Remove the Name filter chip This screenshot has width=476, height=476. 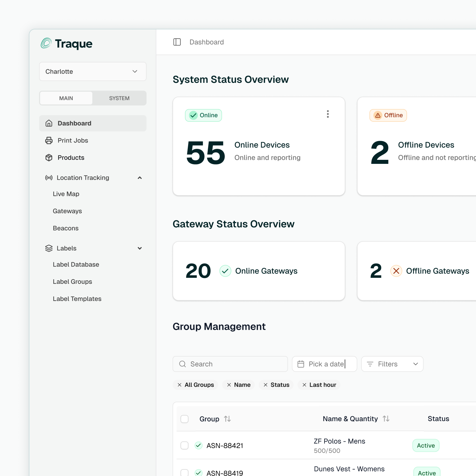point(229,385)
